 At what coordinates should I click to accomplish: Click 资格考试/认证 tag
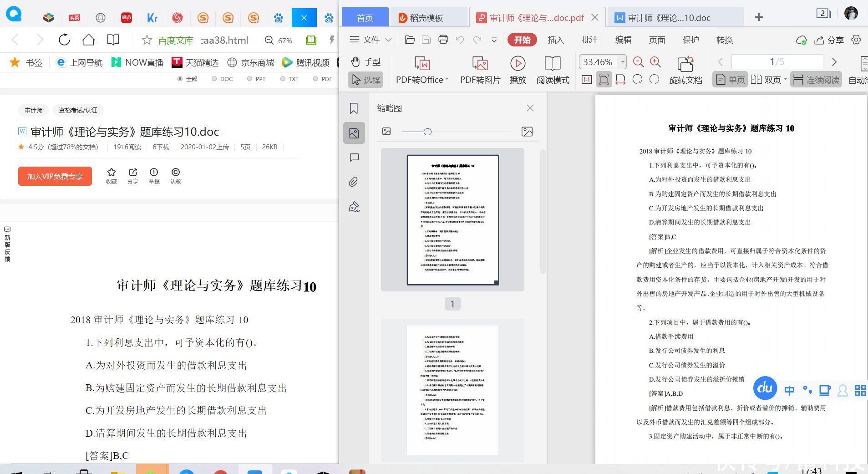(x=78, y=110)
